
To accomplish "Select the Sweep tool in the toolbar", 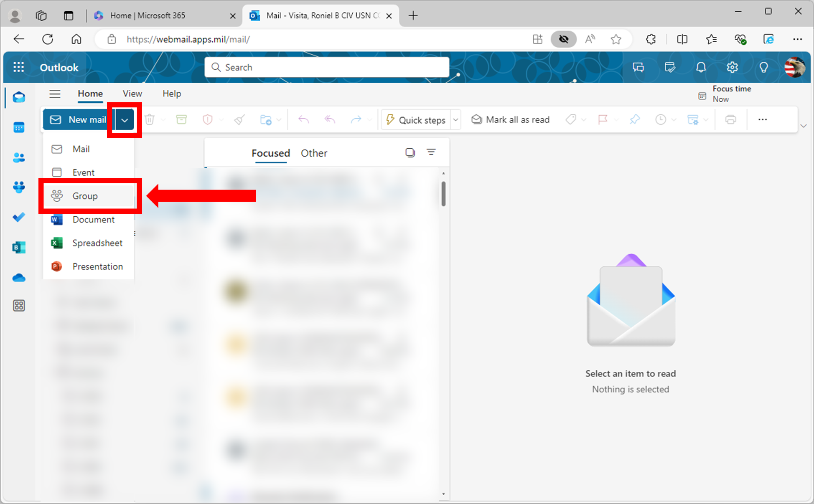I will click(x=239, y=119).
